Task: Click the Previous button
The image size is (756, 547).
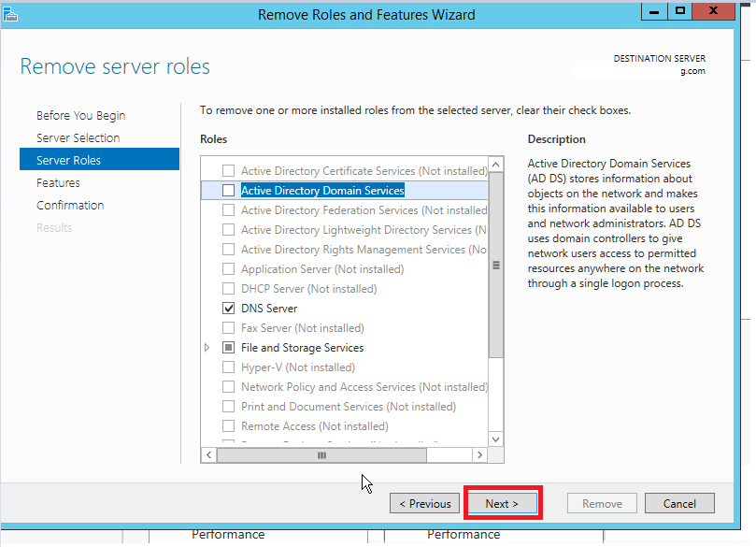Action: [x=424, y=502]
